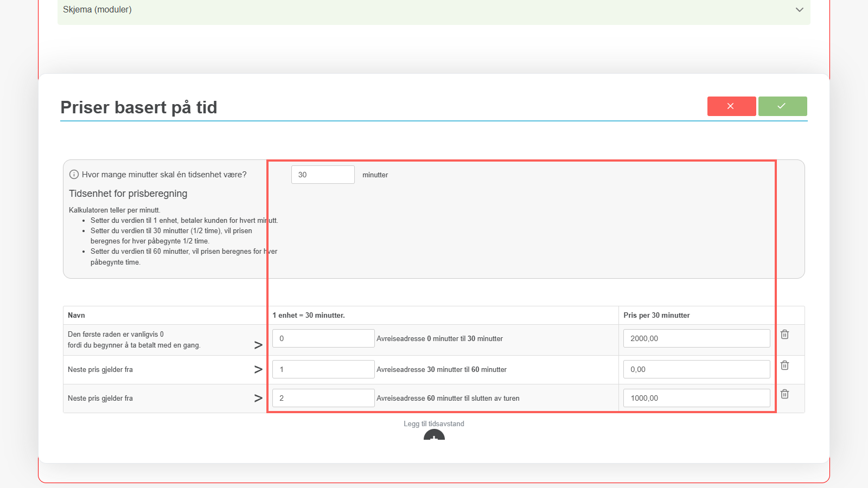Edit the price field showing 0,00
This screenshot has height=488, width=868.
point(697,369)
